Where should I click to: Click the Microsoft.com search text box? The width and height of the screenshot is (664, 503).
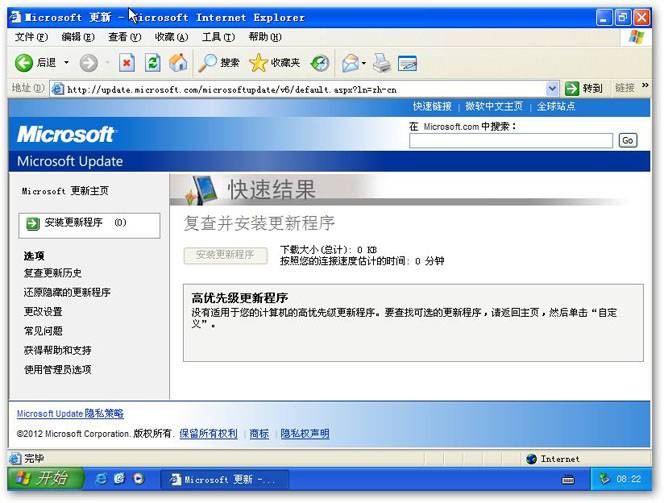pyautogui.click(x=511, y=141)
